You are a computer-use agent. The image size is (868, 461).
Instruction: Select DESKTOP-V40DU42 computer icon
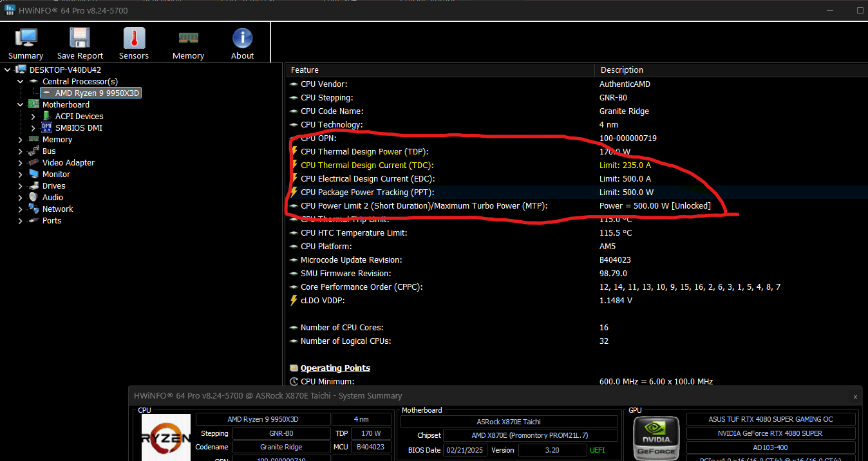click(21, 70)
